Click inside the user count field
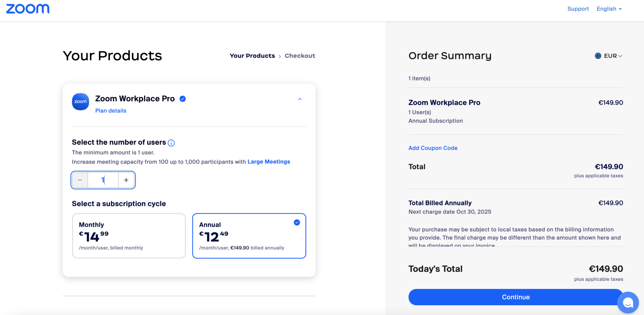This screenshot has height=315, width=644. click(103, 180)
